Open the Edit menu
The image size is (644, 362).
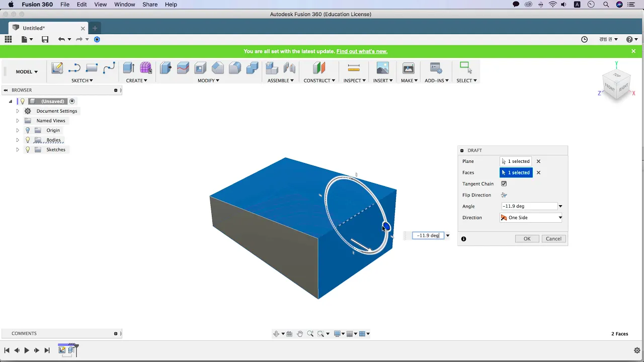pos(82,5)
